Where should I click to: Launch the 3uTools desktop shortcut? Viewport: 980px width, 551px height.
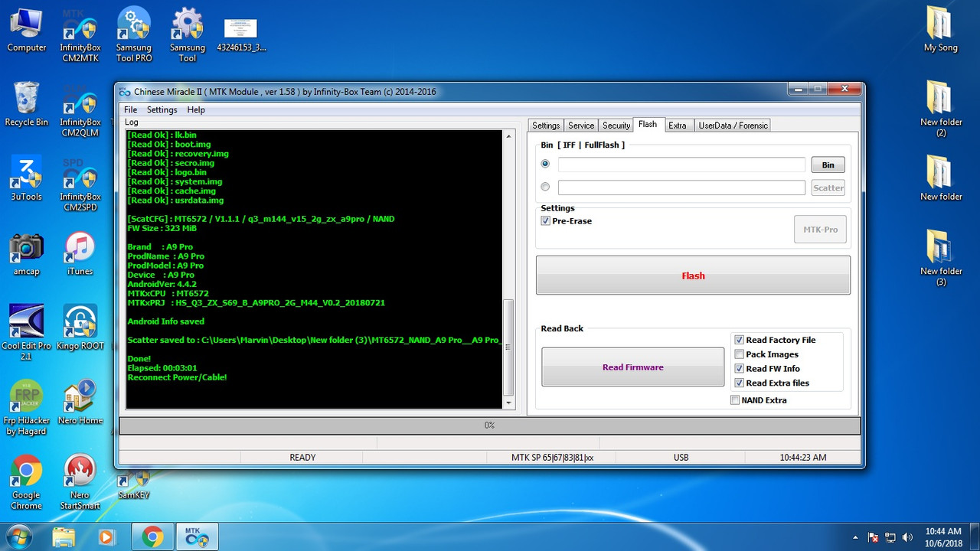tap(27, 179)
